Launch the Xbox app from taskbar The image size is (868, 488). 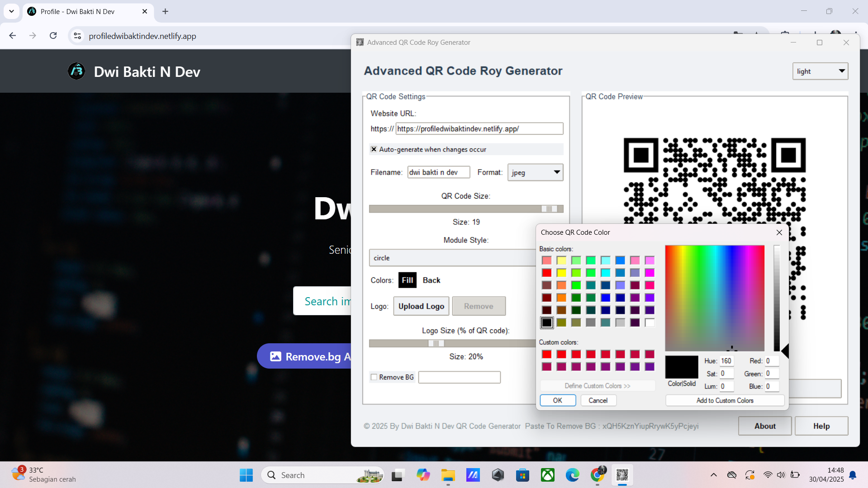[x=548, y=475]
